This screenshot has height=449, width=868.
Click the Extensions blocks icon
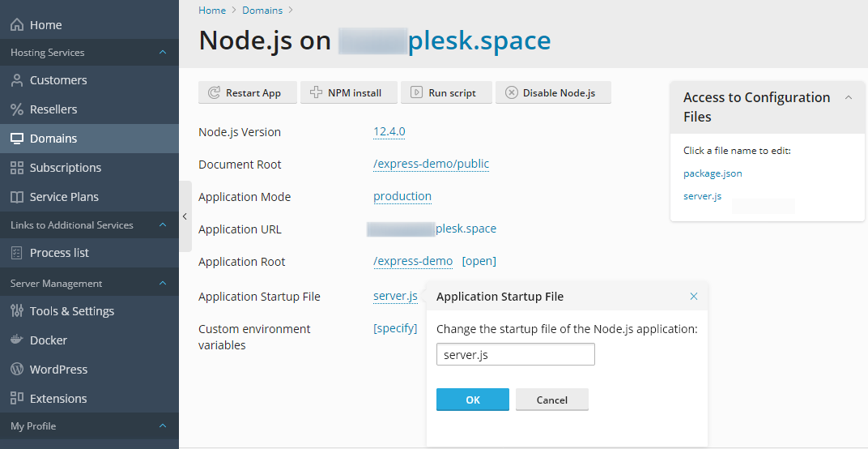(x=17, y=399)
